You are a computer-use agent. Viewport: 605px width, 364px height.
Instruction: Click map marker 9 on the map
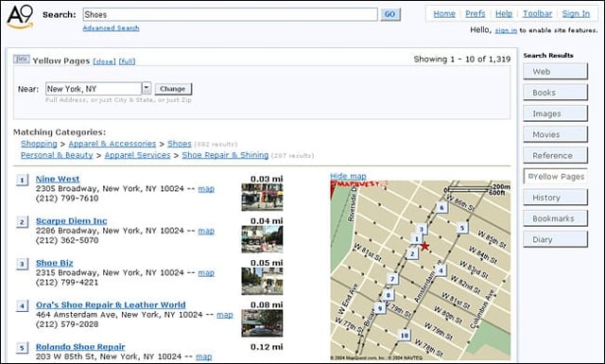[x=380, y=308]
